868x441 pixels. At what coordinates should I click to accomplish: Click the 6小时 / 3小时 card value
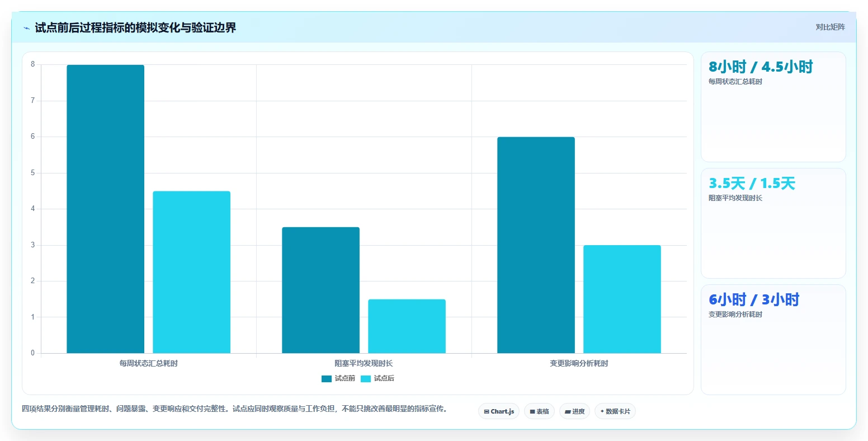tap(754, 299)
